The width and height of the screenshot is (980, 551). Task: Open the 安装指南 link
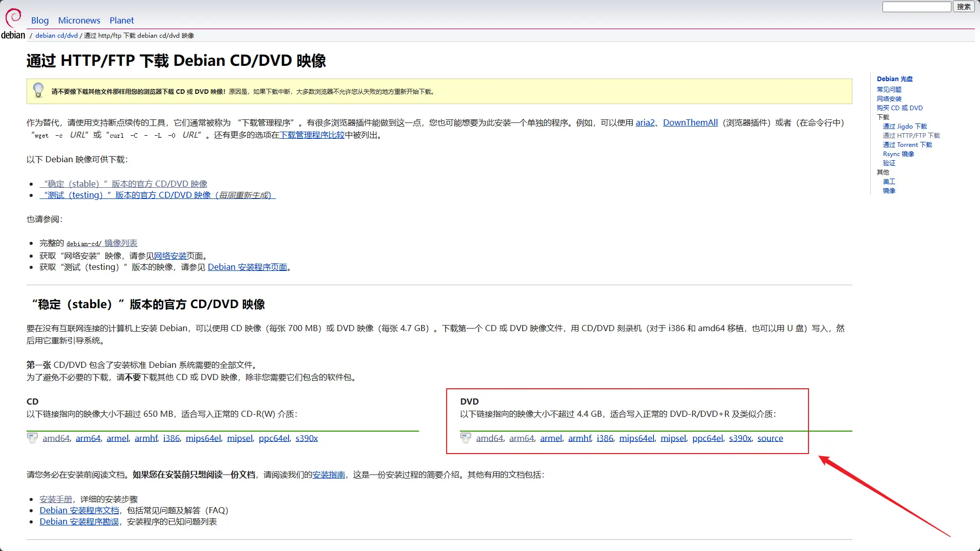[329, 475]
